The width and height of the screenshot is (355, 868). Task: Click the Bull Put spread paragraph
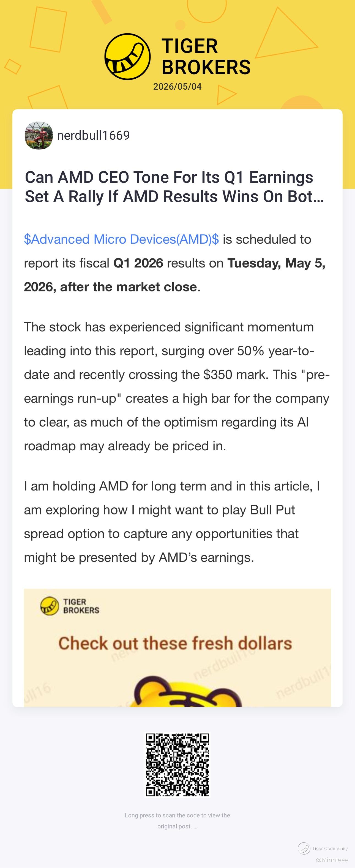click(x=172, y=522)
